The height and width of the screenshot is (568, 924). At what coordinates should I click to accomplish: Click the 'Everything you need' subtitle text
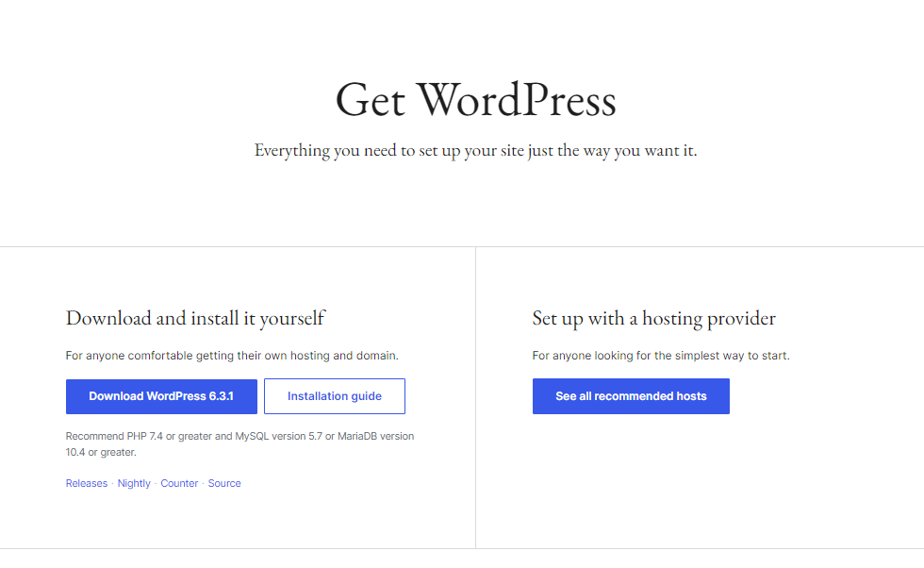click(x=475, y=150)
